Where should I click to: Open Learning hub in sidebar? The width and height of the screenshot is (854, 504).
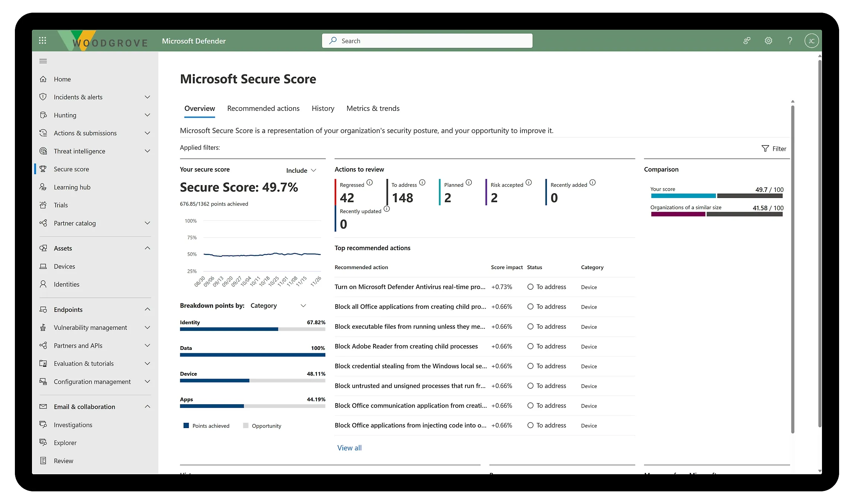coord(72,187)
